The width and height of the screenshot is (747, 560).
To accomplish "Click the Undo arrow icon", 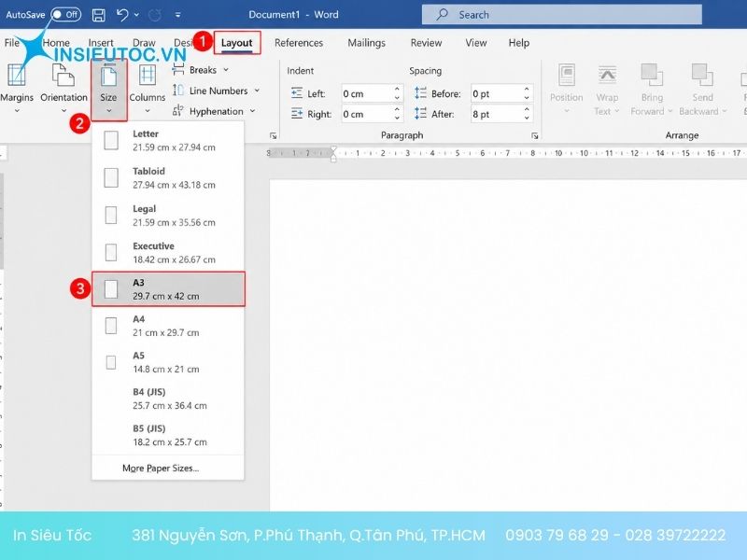I will pos(122,15).
